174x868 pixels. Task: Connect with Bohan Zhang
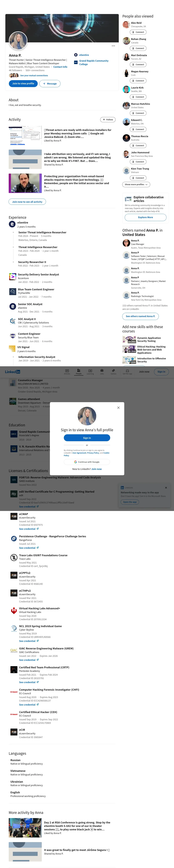click(x=138, y=48)
